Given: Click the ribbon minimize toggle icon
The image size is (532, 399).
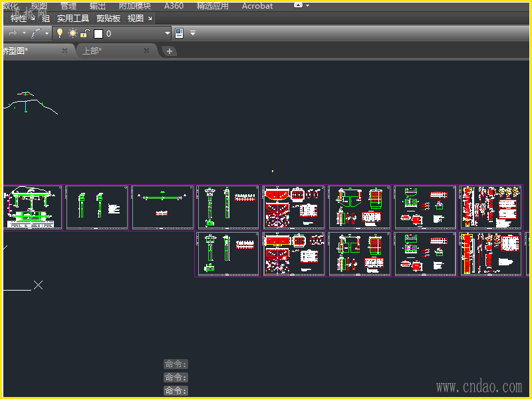Looking at the screenshot, I should click(x=298, y=5).
